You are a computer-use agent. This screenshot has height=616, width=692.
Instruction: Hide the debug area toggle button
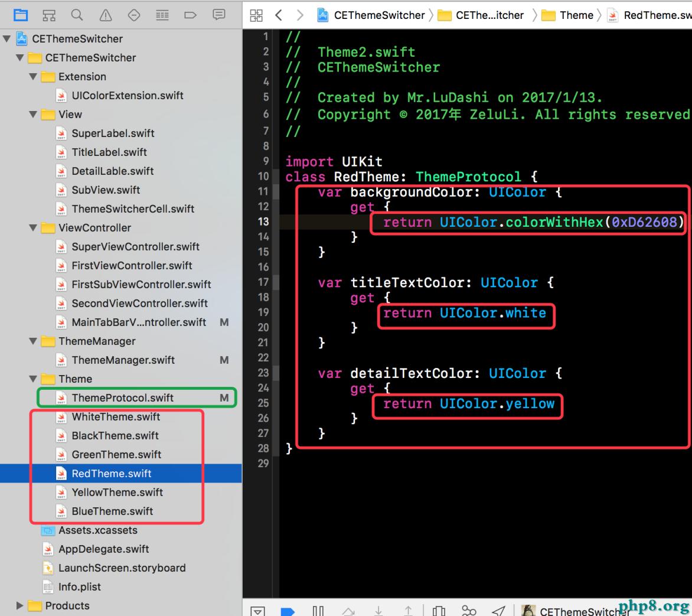[x=258, y=611]
